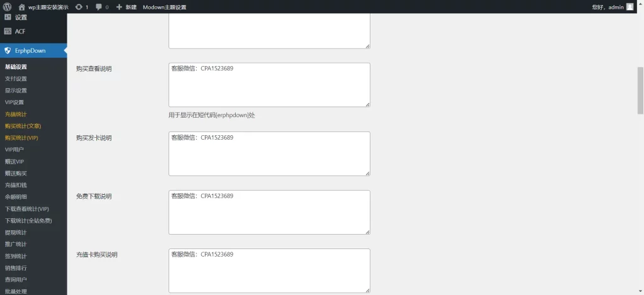This screenshot has width=644, height=295.
Task: Click the ACF sidebar icon
Action: pyautogui.click(x=8, y=31)
